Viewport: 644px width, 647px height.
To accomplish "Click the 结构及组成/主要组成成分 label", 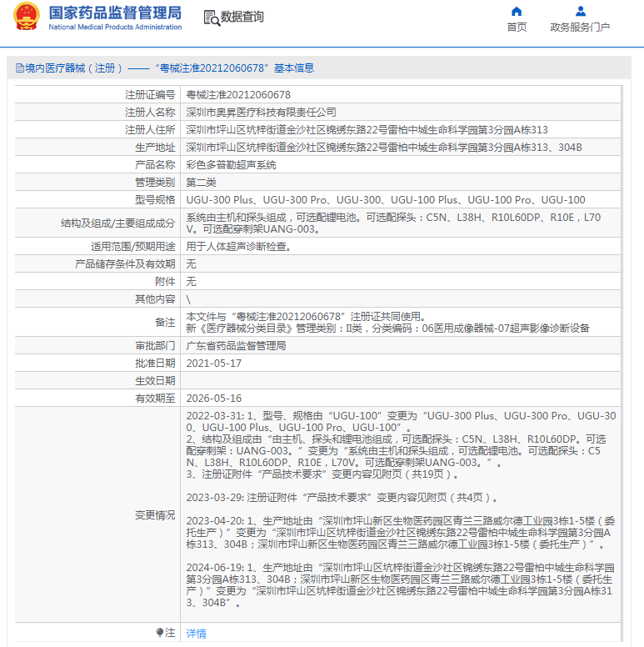I will click(118, 223).
